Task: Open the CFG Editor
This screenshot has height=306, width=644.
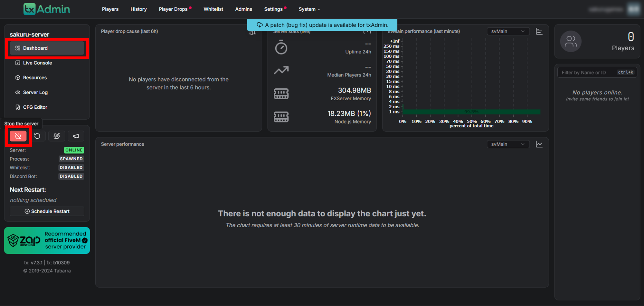Action: click(x=35, y=107)
